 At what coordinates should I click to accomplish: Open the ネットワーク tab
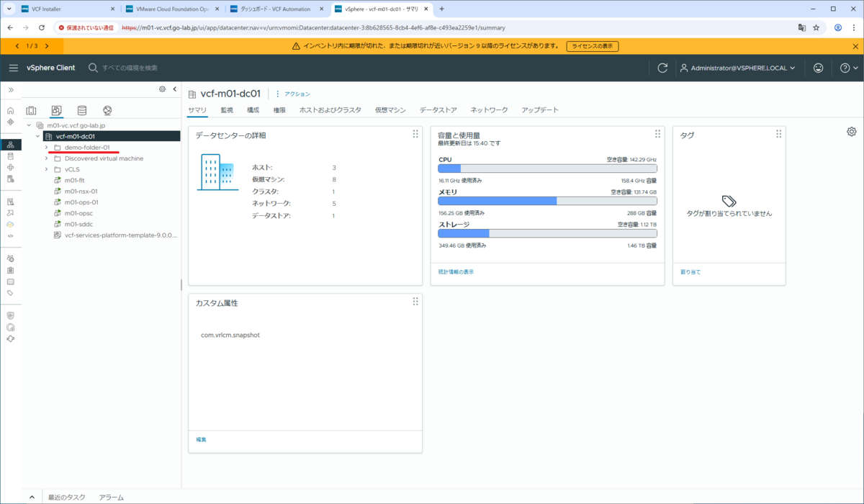[x=490, y=110]
